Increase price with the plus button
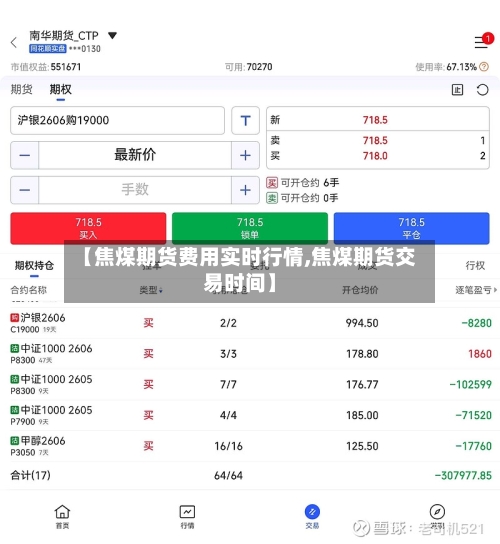The width and height of the screenshot is (500, 544). pos(245,155)
